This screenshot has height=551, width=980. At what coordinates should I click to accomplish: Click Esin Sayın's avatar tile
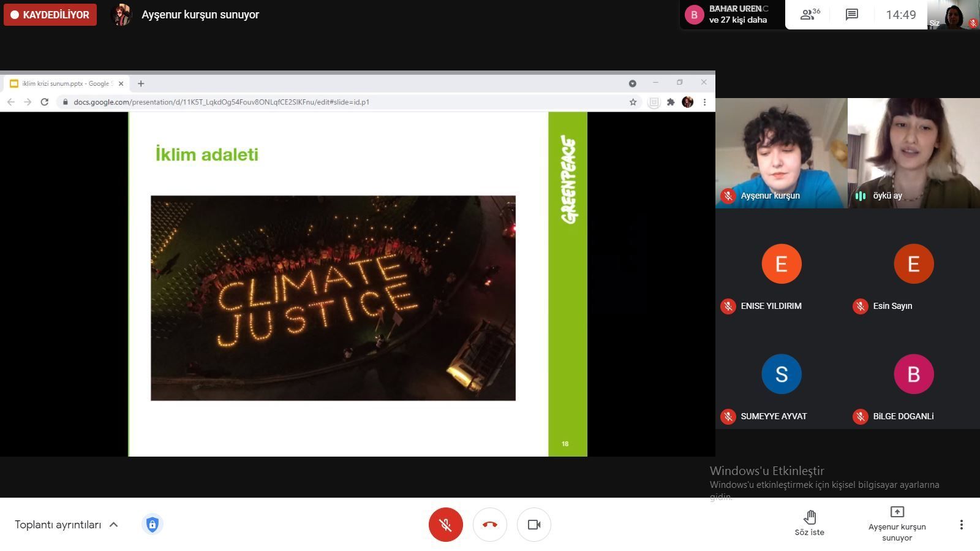913,264
